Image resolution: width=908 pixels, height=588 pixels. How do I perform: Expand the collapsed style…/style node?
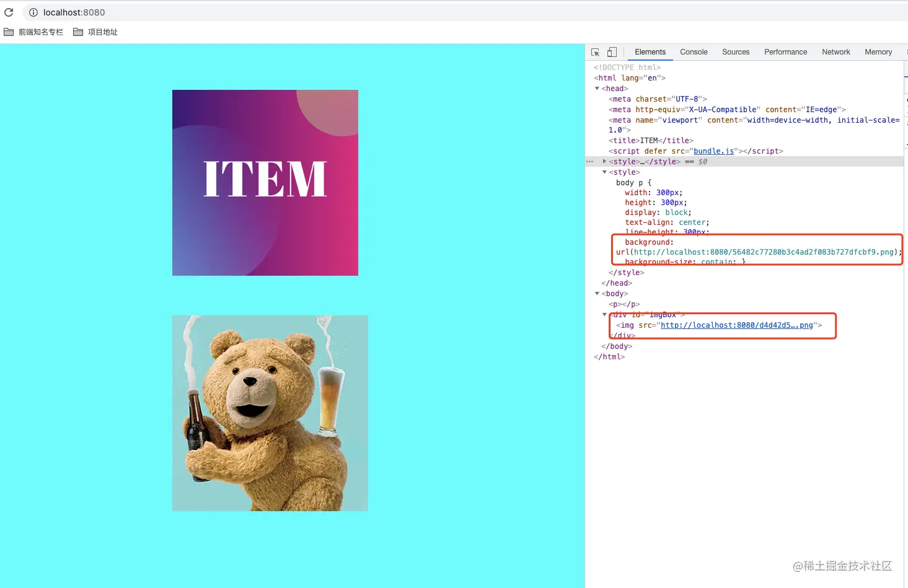click(x=604, y=162)
